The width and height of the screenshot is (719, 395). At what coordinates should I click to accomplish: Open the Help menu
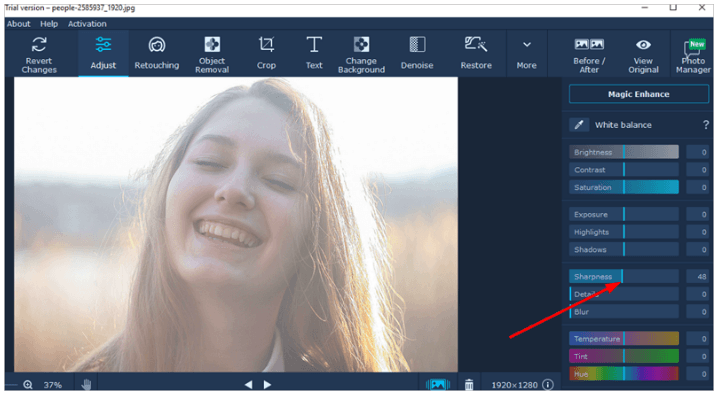(x=49, y=24)
